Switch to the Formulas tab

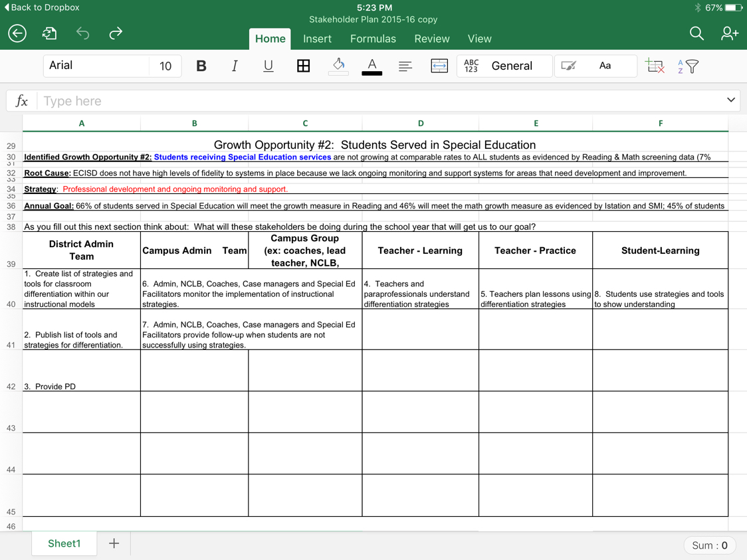[373, 39]
